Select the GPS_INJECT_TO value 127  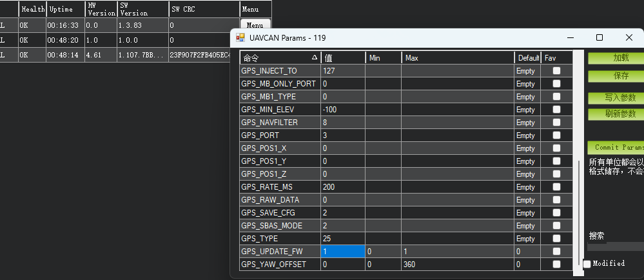tap(343, 71)
